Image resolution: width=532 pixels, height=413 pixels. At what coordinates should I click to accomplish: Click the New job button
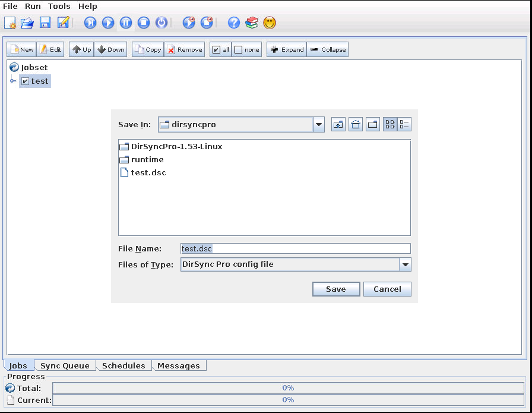22,49
